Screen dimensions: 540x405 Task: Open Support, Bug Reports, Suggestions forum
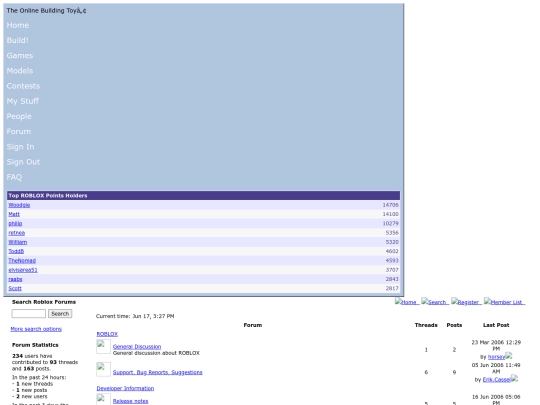[x=157, y=373]
